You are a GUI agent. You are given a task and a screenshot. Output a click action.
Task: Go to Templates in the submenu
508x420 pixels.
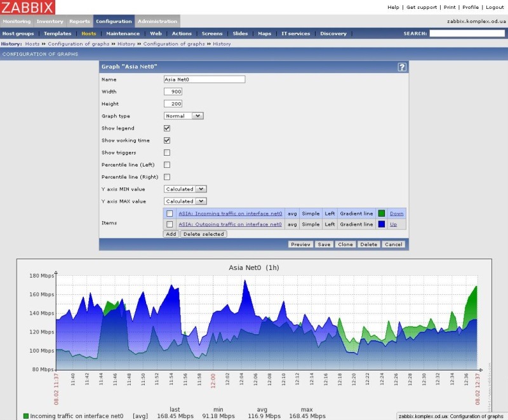pyautogui.click(x=57, y=33)
